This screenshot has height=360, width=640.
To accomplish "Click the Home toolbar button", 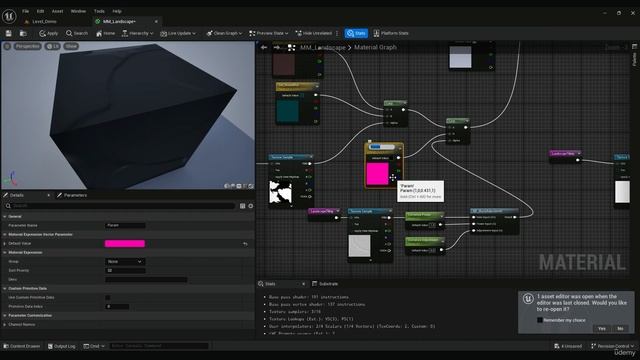I will tap(105, 33).
